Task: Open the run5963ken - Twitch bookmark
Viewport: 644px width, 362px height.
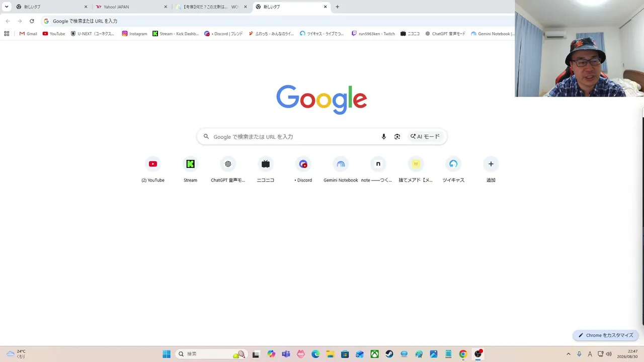Action: click(x=373, y=34)
